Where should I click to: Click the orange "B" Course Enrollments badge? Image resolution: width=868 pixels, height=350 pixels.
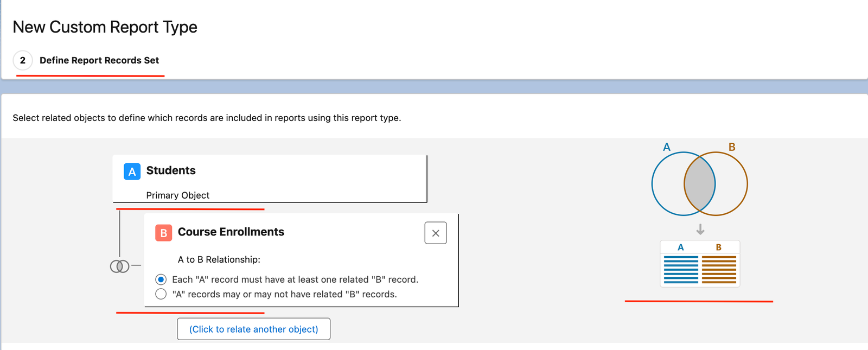[x=163, y=233]
